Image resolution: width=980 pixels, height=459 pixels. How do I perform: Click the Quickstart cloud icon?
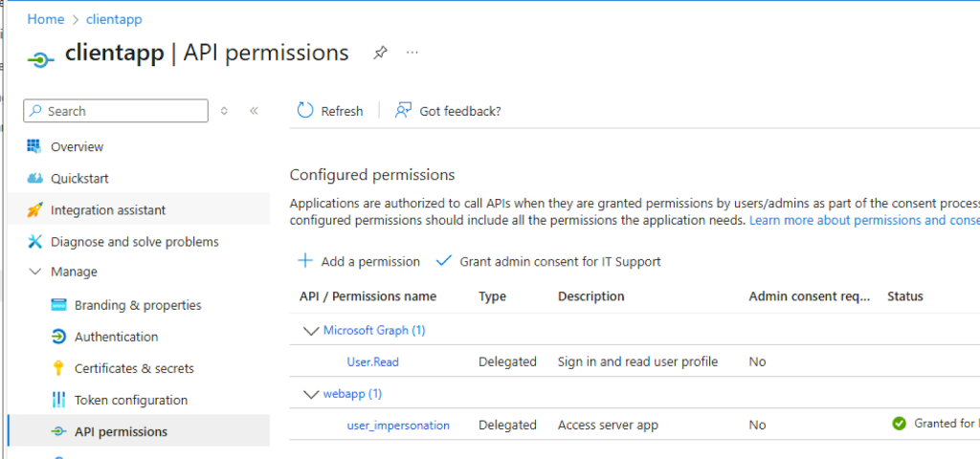point(34,178)
